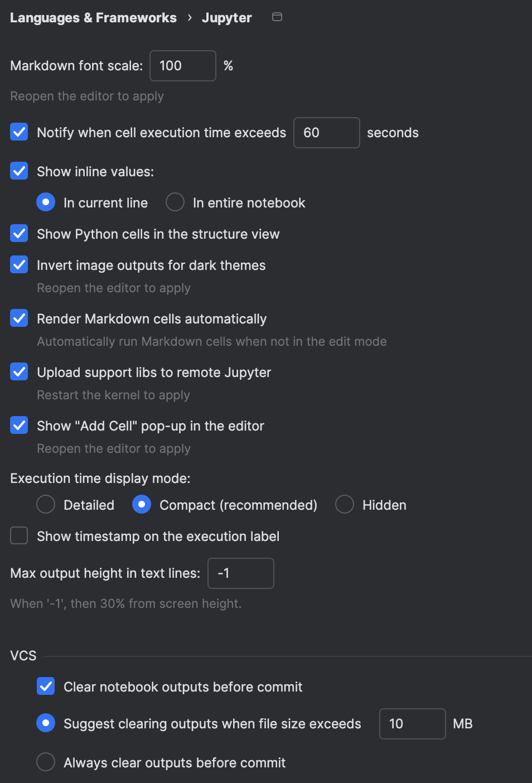This screenshot has width=532, height=783.
Task: Choose Detailed execution time display mode
Action: (x=46, y=504)
